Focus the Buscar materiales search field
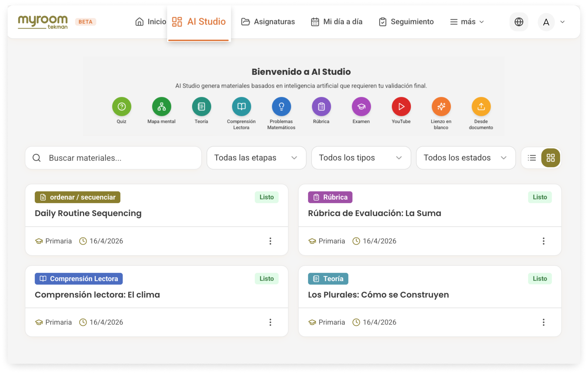This screenshot has width=588, height=374. pyautogui.click(x=113, y=158)
